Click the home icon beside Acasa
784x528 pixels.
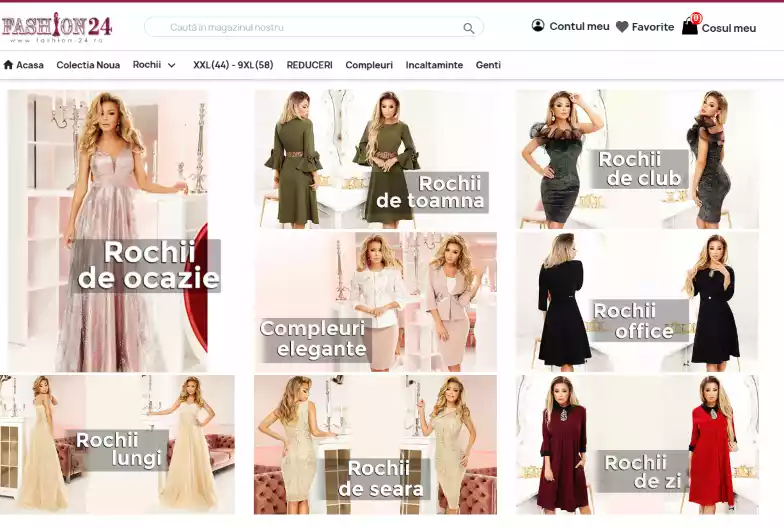point(9,65)
